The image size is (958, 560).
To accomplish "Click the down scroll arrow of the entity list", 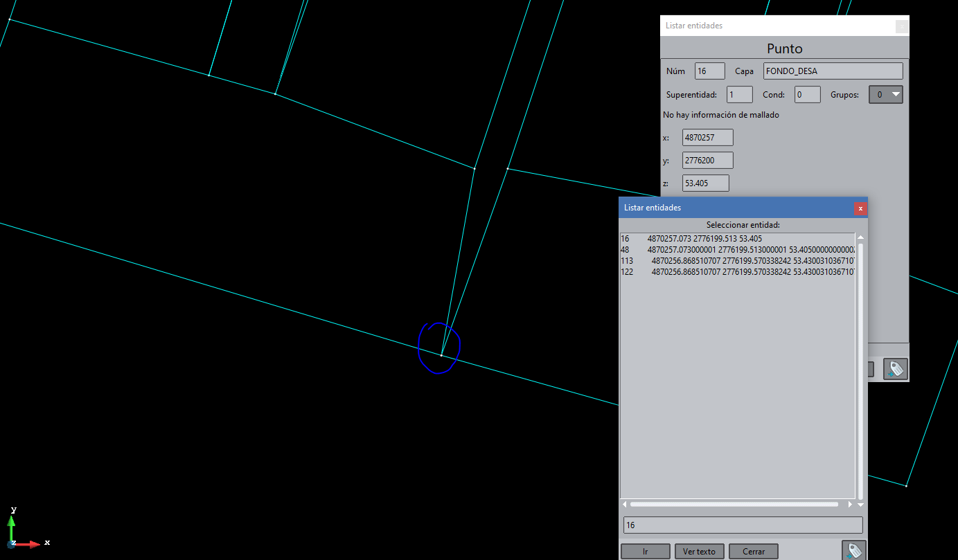I will [860, 505].
